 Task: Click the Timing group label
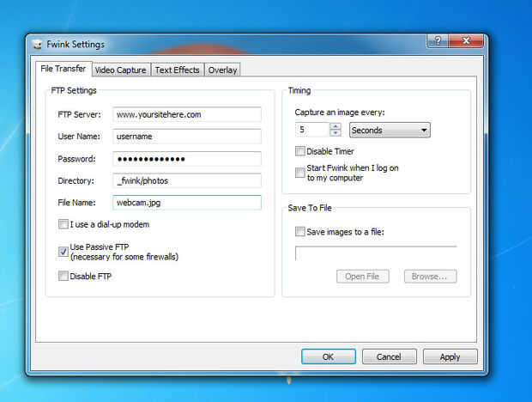point(299,91)
